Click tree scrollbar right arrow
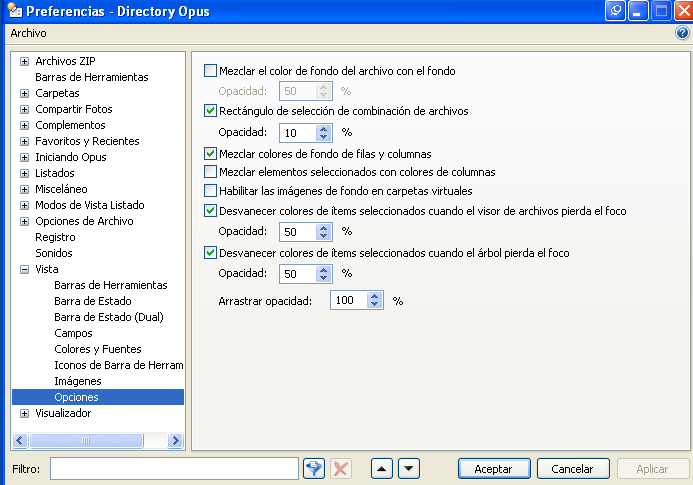693x485 pixels. pyautogui.click(x=175, y=440)
